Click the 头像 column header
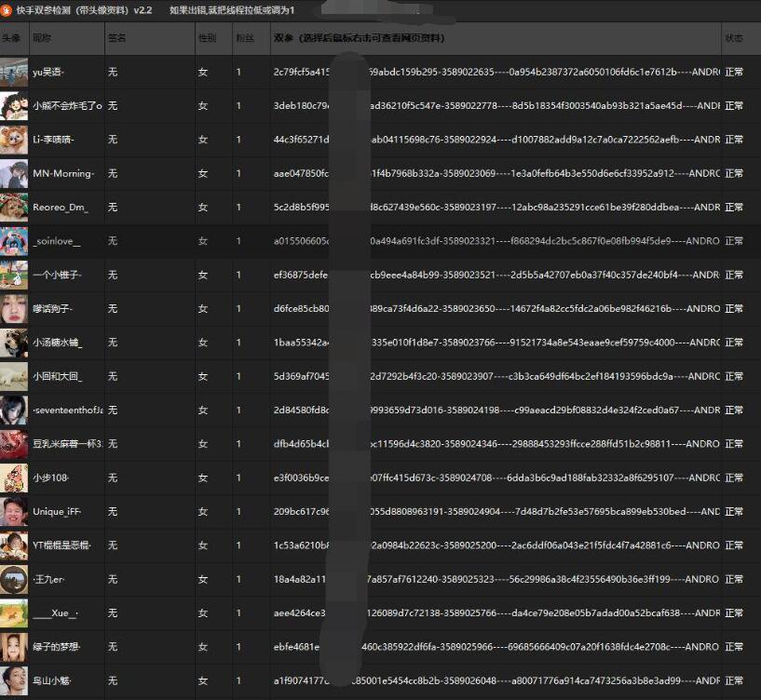 click(x=11, y=38)
